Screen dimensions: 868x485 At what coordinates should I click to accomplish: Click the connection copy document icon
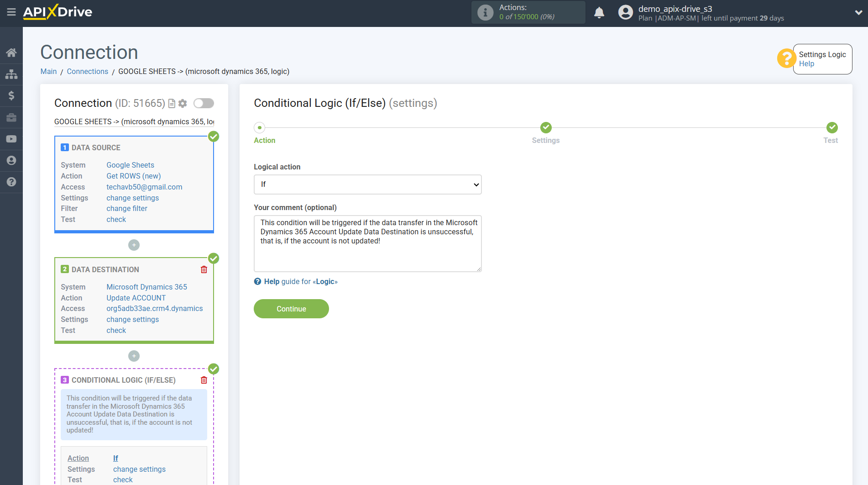tap(172, 104)
